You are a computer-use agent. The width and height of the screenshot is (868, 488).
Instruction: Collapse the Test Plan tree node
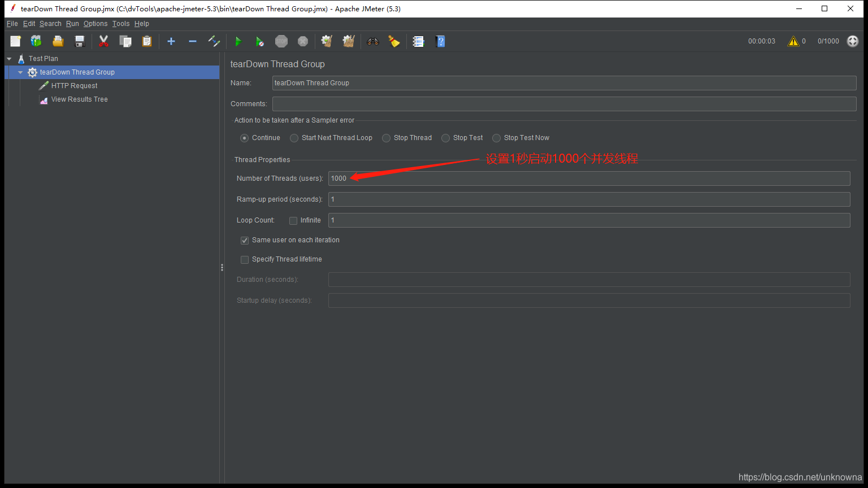[x=9, y=59]
